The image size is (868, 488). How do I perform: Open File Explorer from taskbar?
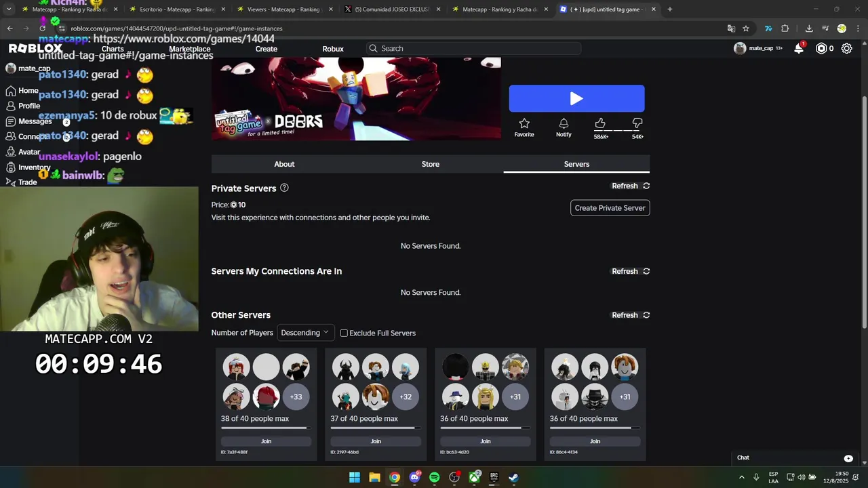point(374,477)
